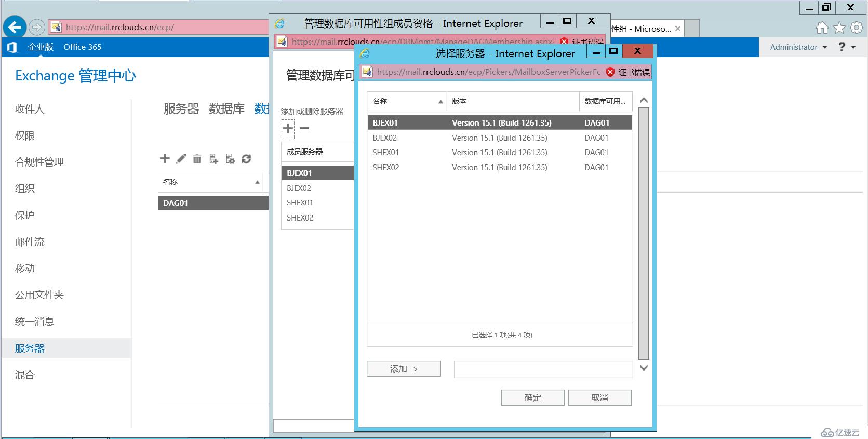This screenshot has height=439, width=868.
Task: Click scroll up arrow in picker window
Action: (644, 100)
